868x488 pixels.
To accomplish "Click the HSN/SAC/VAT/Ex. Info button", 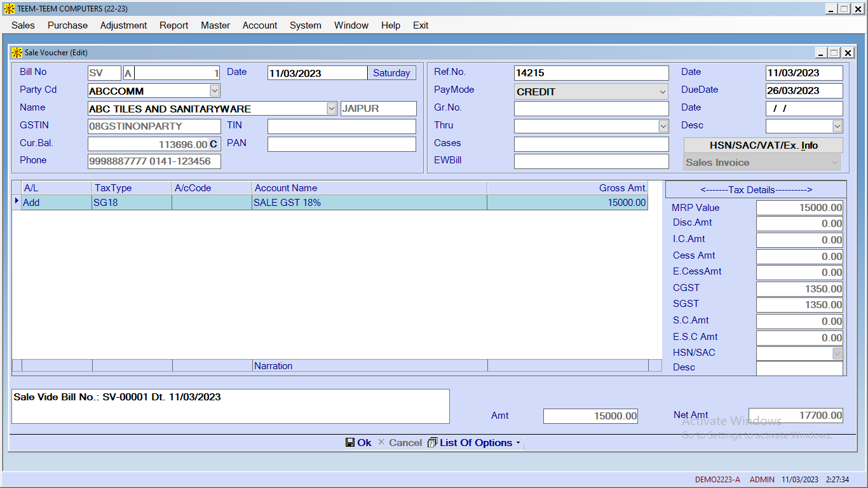I will 763,146.
